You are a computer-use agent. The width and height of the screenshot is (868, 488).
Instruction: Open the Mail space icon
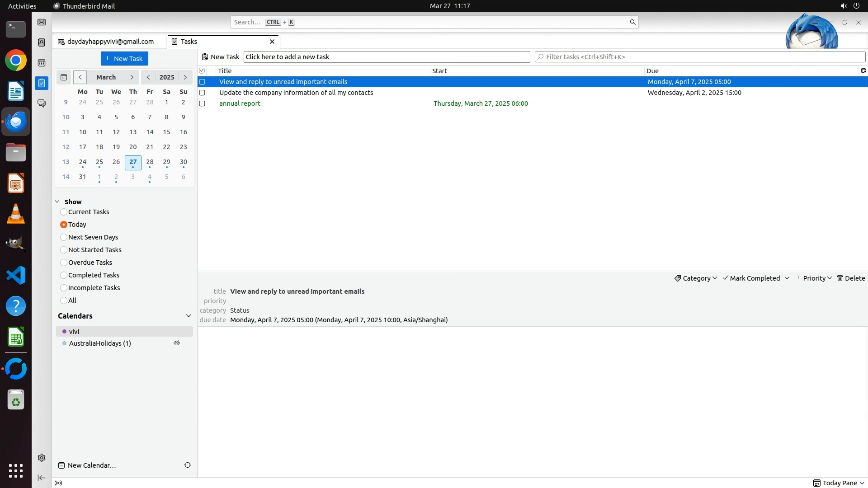click(x=42, y=22)
